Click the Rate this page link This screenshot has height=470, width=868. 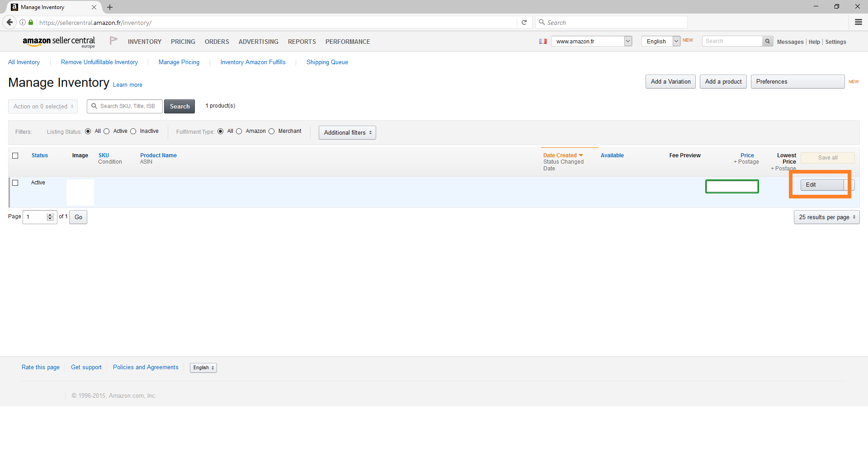click(41, 367)
